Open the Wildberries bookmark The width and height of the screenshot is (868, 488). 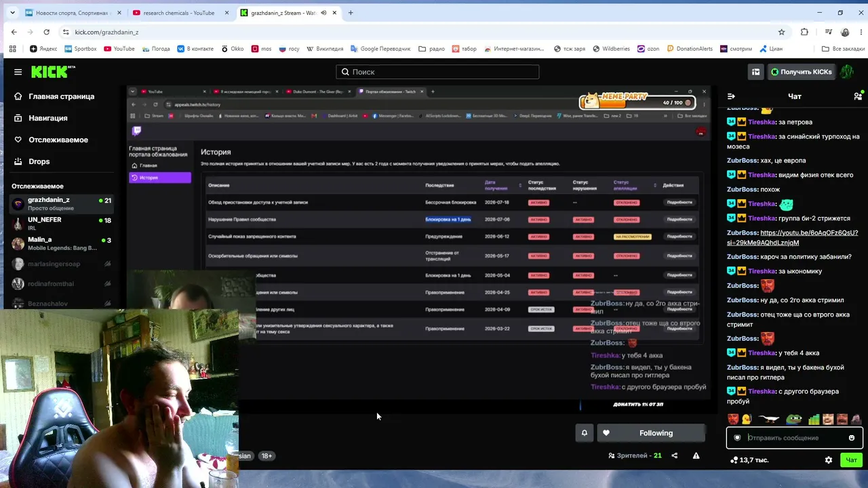[611, 49]
